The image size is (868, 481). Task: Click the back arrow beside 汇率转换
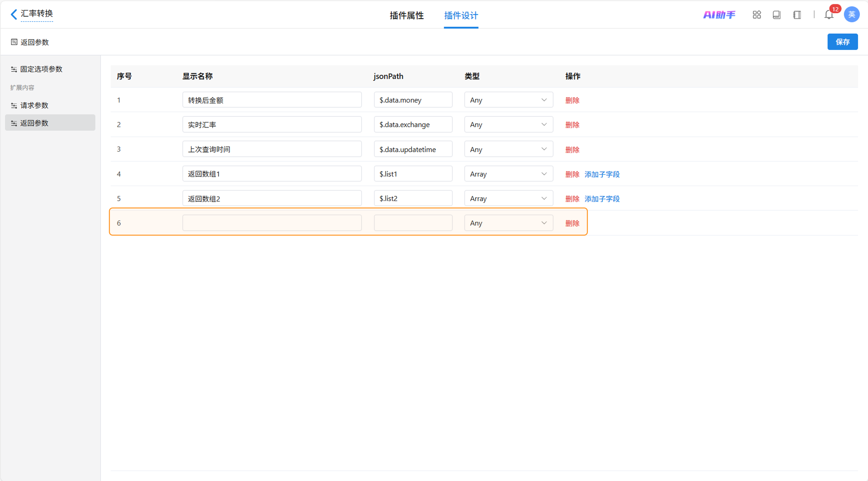[x=14, y=14]
